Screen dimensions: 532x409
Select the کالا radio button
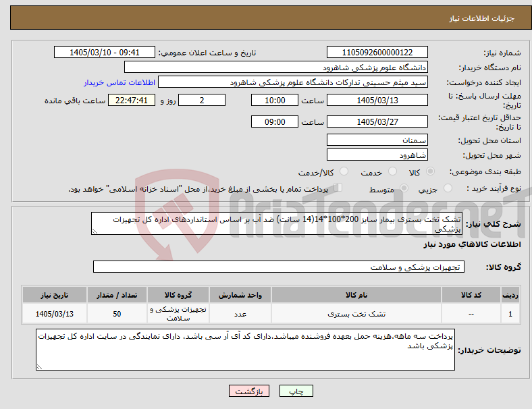[x=430, y=171]
